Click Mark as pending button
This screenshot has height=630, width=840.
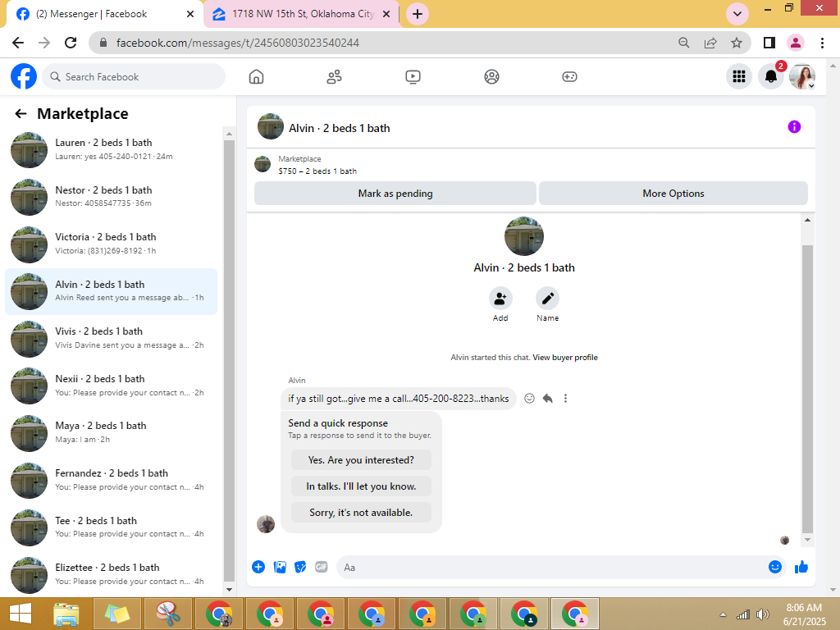click(395, 194)
